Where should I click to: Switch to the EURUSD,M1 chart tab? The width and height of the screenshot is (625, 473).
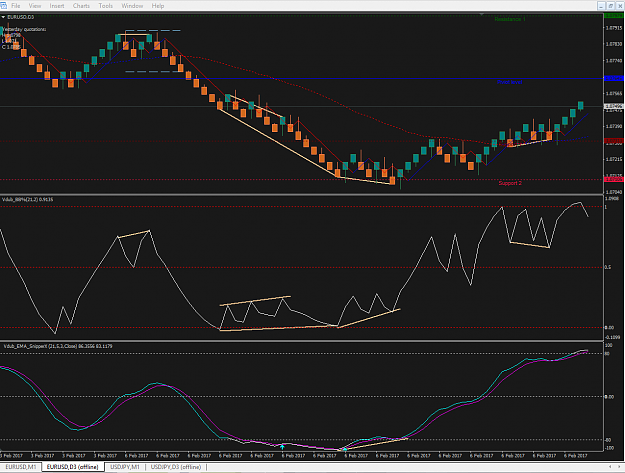(21, 467)
